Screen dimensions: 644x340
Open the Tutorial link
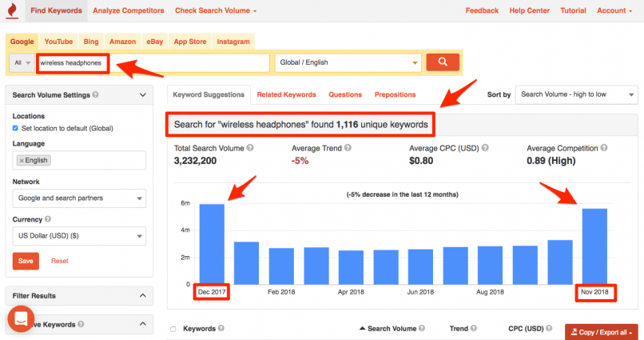click(573, 10)
